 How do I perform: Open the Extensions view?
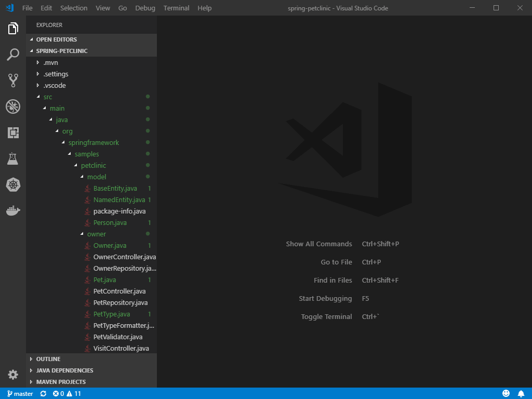pos(13,132)
